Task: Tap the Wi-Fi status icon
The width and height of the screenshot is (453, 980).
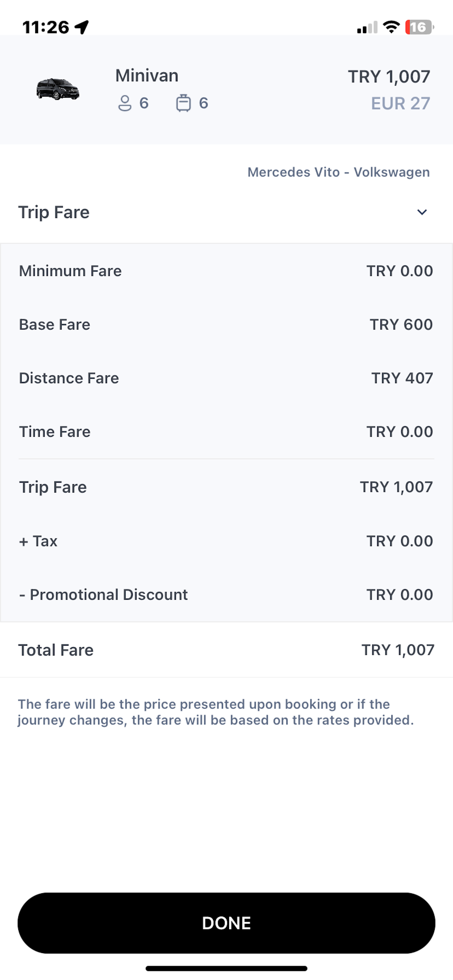Action: pos(391,27)
